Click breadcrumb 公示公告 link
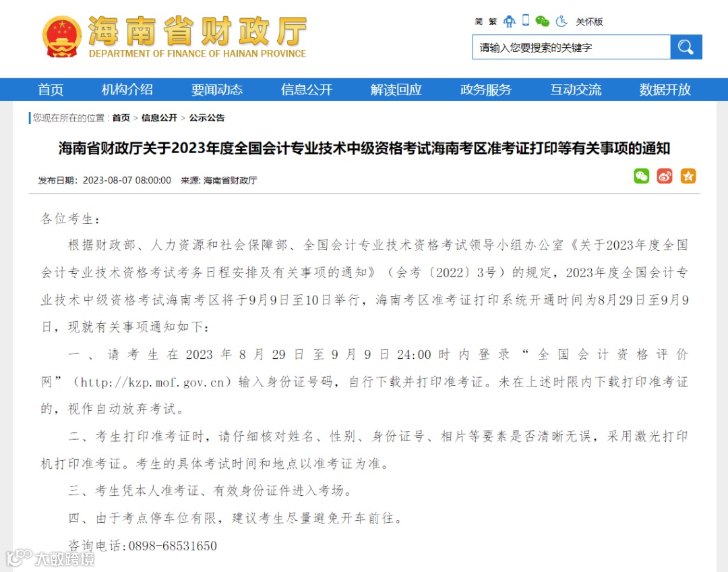728x572 pixels. point(207,117)
